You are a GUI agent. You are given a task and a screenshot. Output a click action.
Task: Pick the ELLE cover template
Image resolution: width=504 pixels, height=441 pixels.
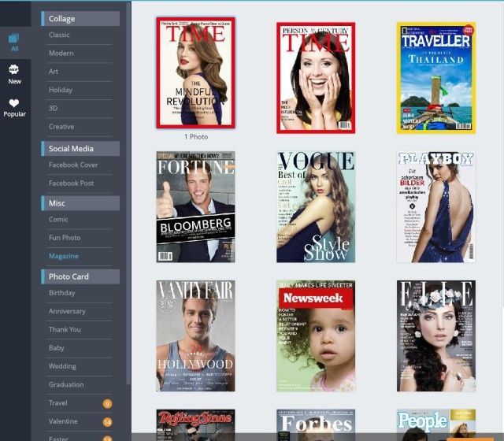point(435,336)
